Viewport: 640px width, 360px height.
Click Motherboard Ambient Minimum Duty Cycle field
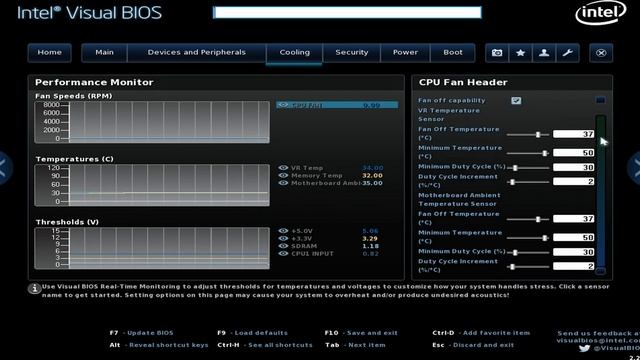click(573, 252)
